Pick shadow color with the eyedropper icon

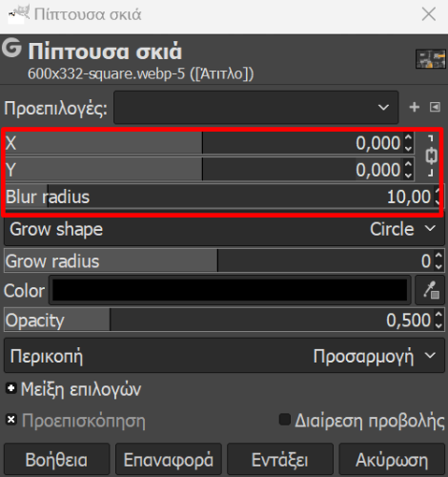point(431,290)
